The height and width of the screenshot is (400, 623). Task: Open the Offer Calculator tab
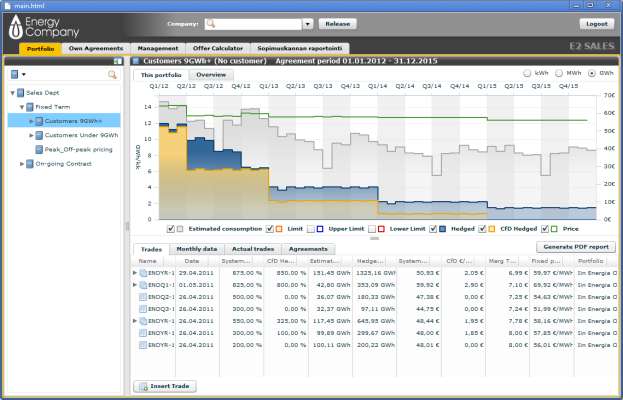click(218, 48)
